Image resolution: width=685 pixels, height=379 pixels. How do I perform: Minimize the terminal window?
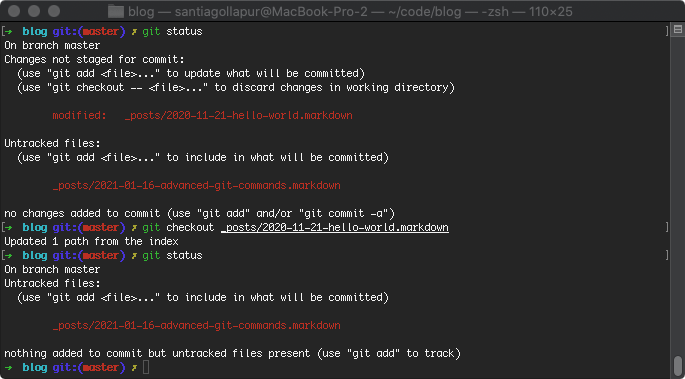(35, 11)
